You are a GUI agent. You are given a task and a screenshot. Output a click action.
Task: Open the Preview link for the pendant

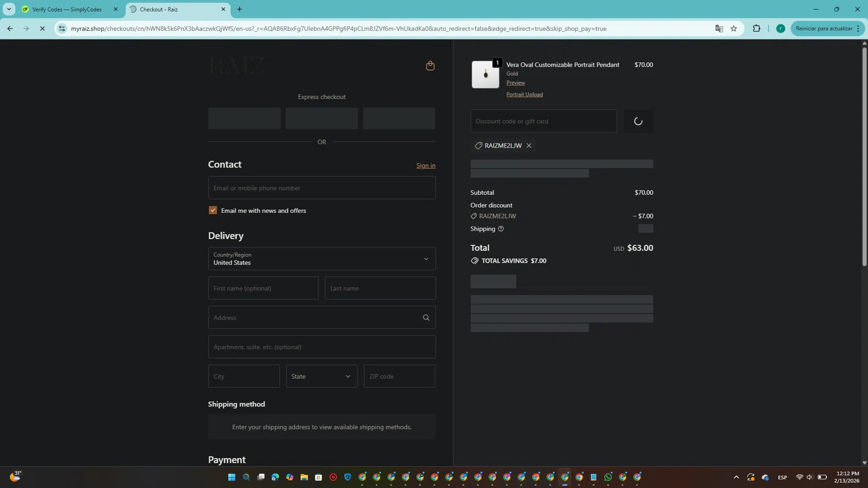pyautogui.click(x=516, y=83)
